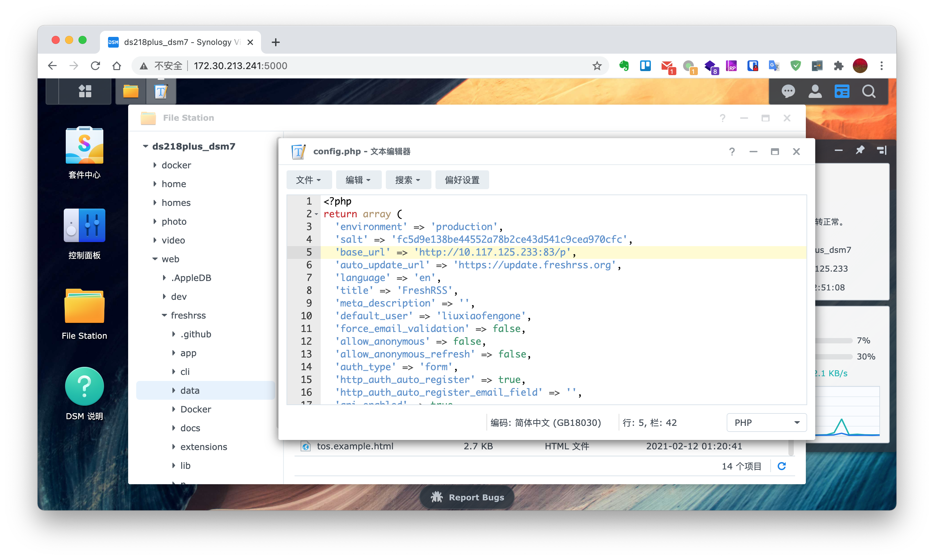934x560 pixels.
Task: Open the DSM widgets panel icon
Action: (x=842, y=91)
